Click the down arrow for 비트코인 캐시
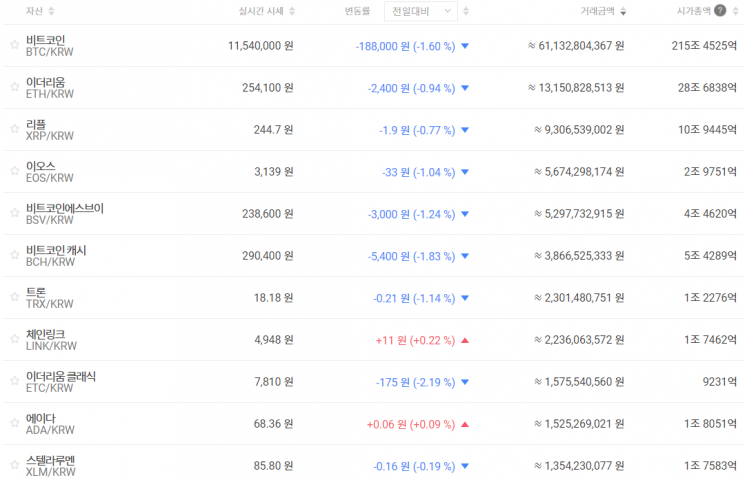This screenshot has width=745, height=480. click(x=465, y=256)
